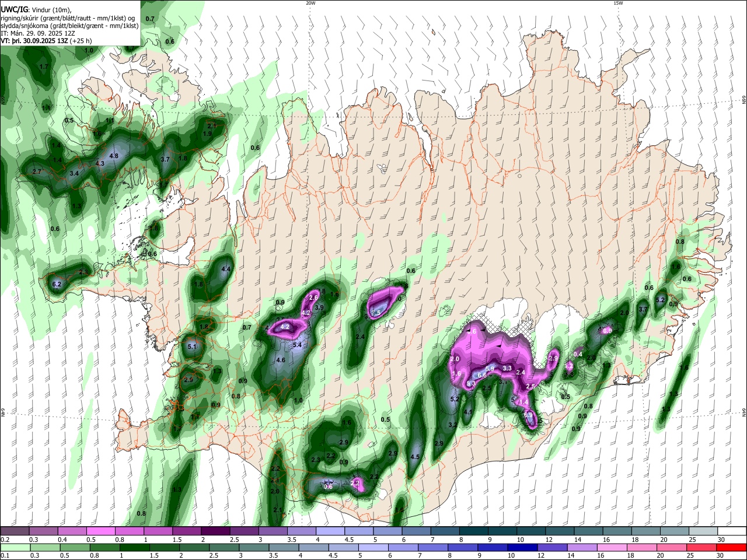Screen dimensions: 747x560
Task: Click the 4.8 precipitation value on the map
Action: (114, 156)
